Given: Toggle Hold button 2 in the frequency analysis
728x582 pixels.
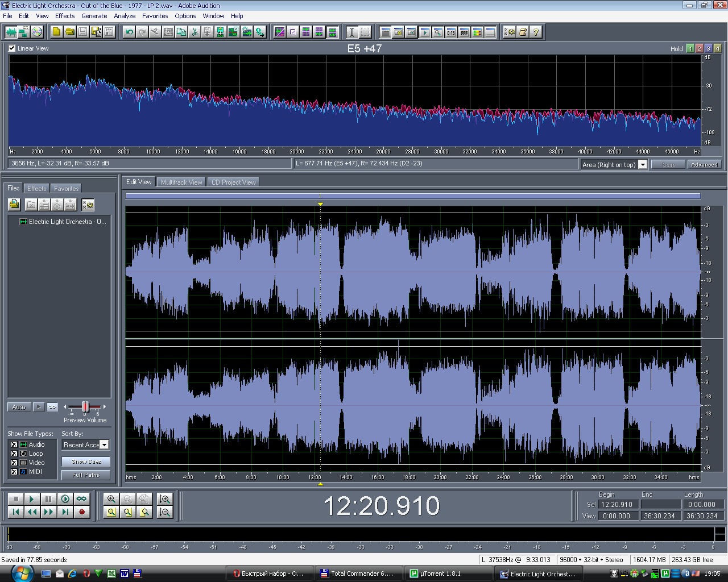Looking at the screenshot, I should 699,48.
